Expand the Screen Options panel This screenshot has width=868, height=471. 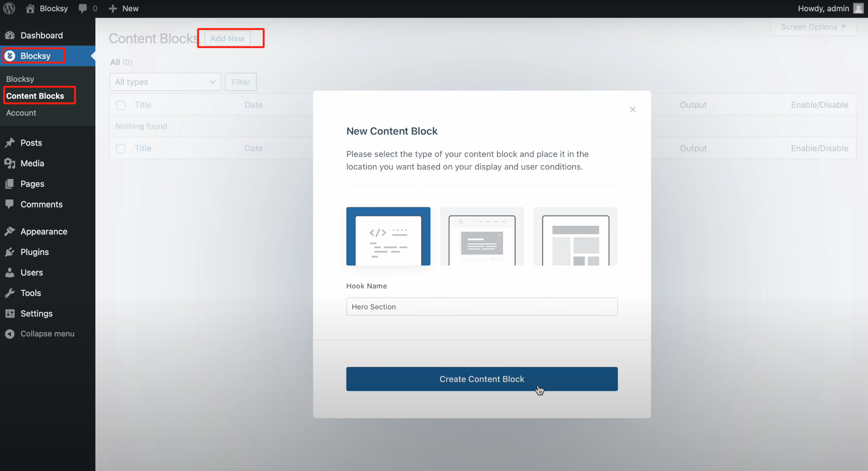pos(813,27)
